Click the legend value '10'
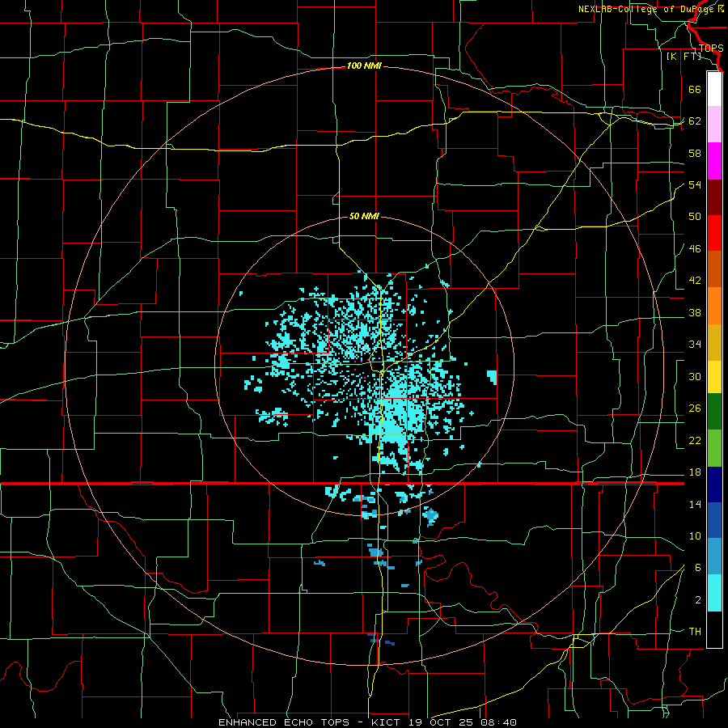Viewport: 728px width, 728px height. [x=695, y=536]
